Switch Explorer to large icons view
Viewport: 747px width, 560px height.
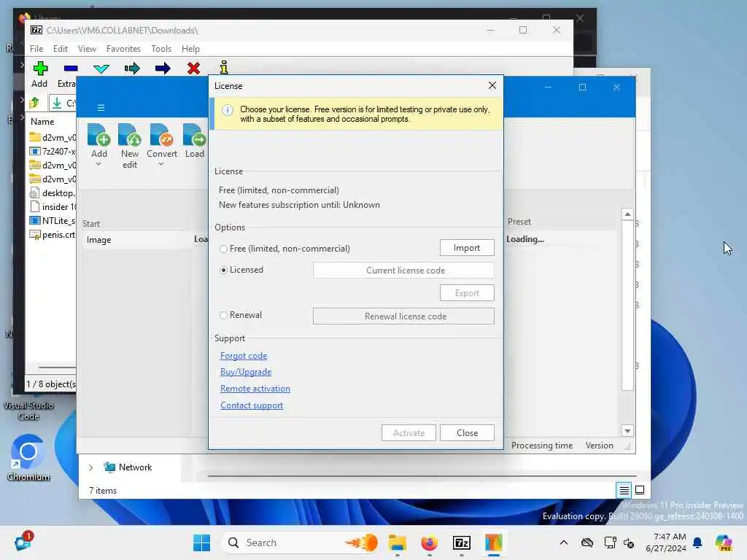pyautogui.click(x=640, y=490)
